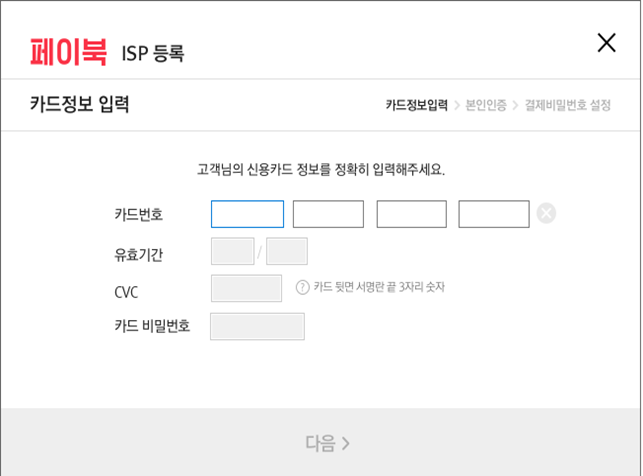Select the third 카드번호 input box
Viewport: 643px width, 476px height.
(x=411, y=214)
